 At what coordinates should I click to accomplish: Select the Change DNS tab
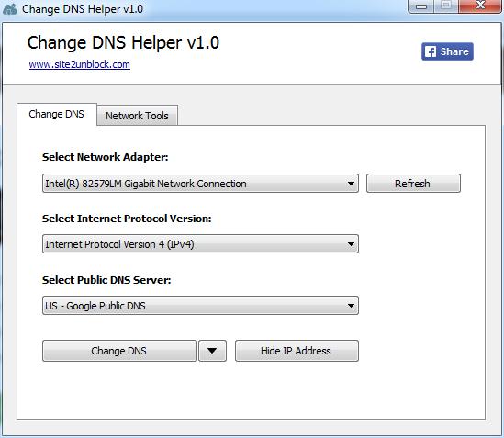pos(57,114)
